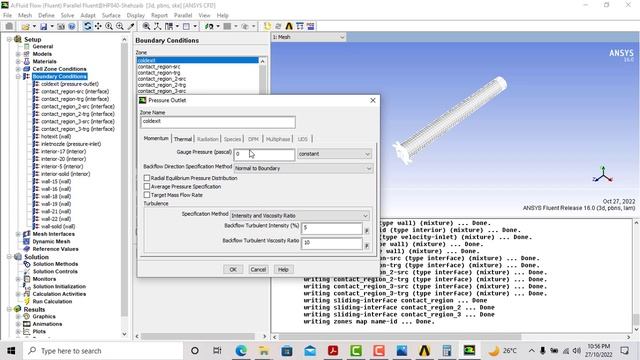This screenshot has height=360, width=640.
Task: Click parameter button beside Backflow Turbulent Viscosity Ratio
Action: coord(367,246)
